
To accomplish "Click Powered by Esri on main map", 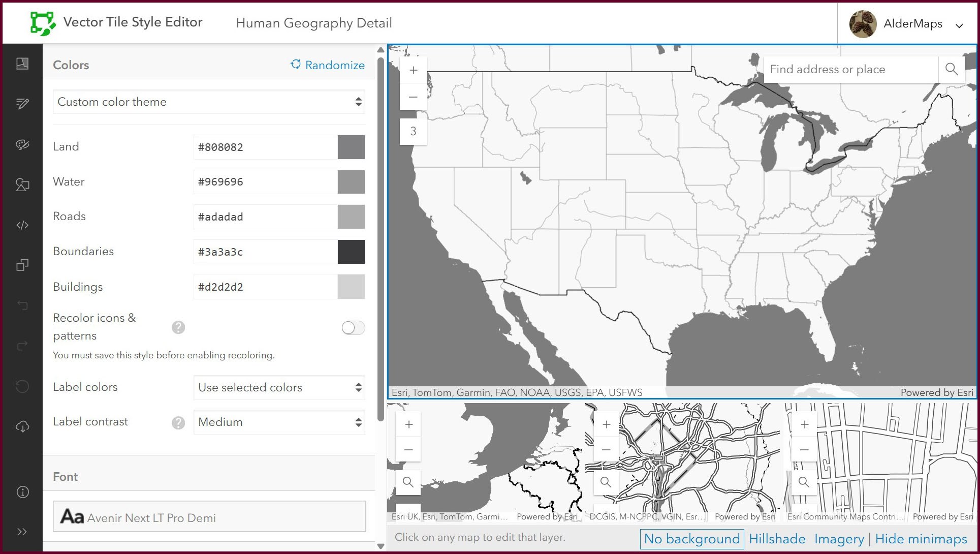I will (x=937, y=392).
